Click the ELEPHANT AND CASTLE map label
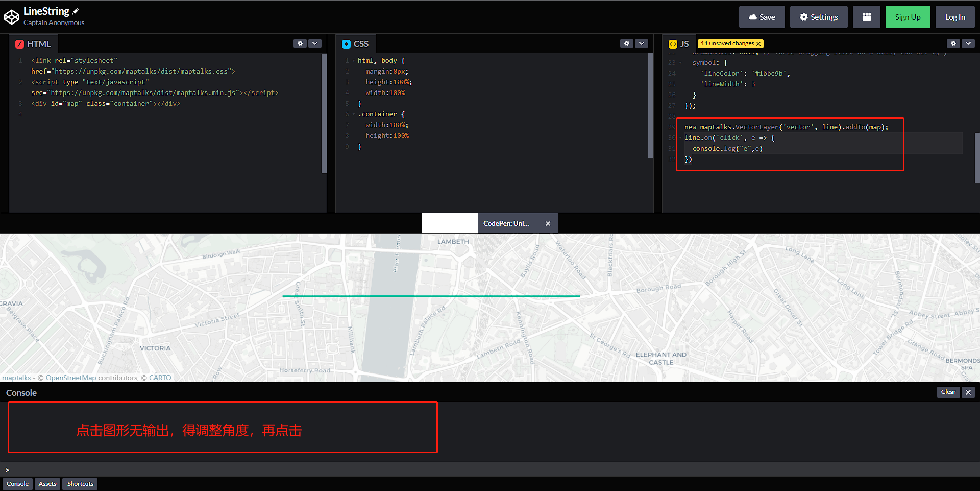The width and height of the screenshot is (980, 491). click(x=661, y=359)
